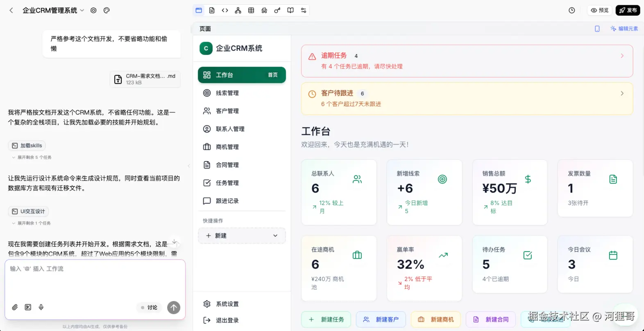Viewport: 644px width, 331px height.
Task: Click the 新建商机 button
Action: pos(436,320)
